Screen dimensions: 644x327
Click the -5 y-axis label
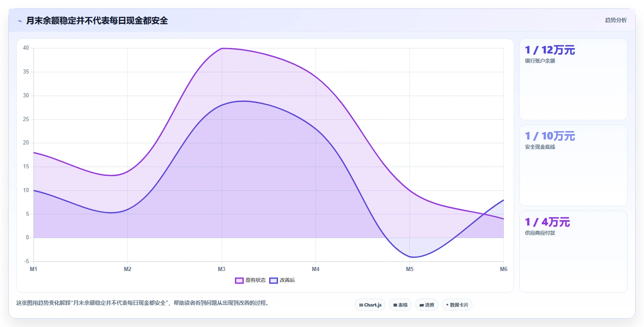(x=27, y=261)
